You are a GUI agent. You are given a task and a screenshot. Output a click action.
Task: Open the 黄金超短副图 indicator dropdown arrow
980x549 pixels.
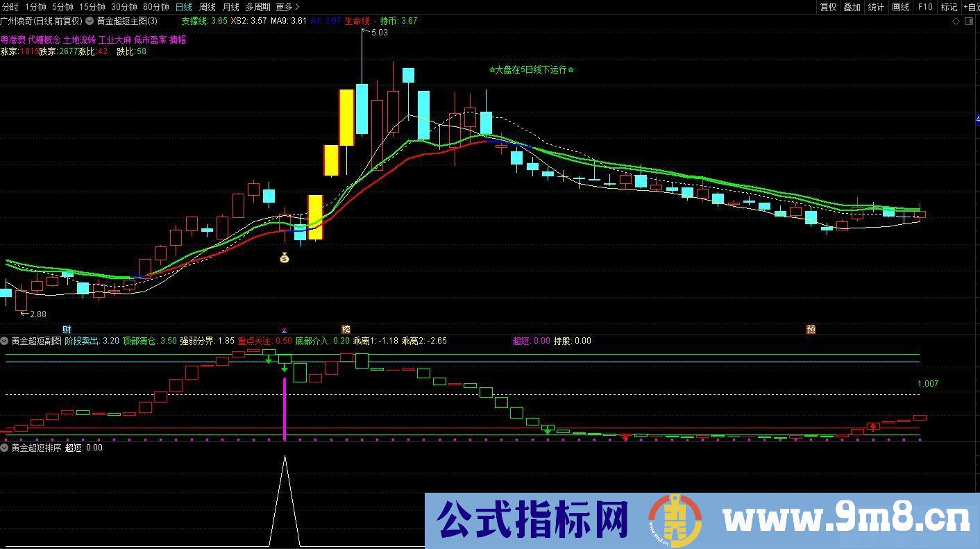pos(5,341)
